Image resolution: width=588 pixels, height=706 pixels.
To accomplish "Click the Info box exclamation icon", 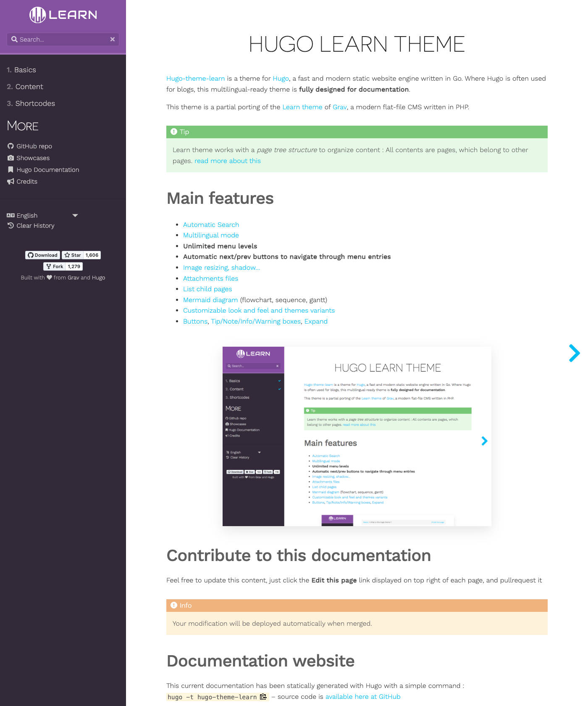I will point(174,605).
